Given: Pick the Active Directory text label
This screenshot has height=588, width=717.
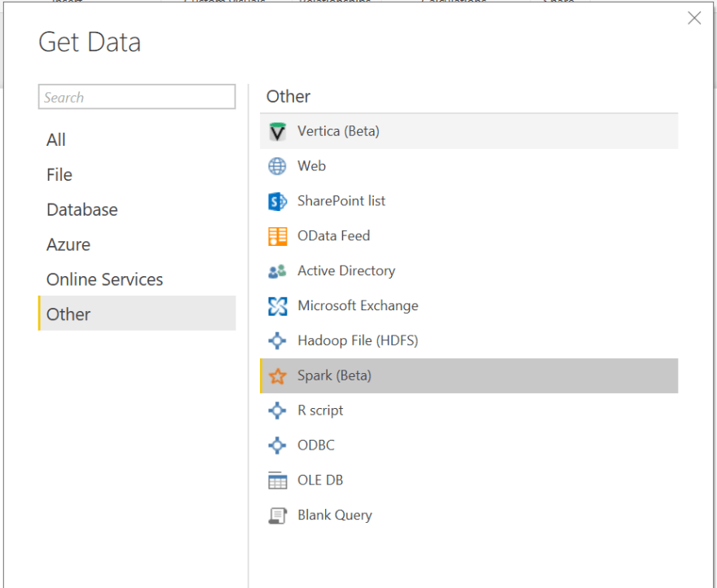Looking at the screenshot, I should click(x=346, y=270).
